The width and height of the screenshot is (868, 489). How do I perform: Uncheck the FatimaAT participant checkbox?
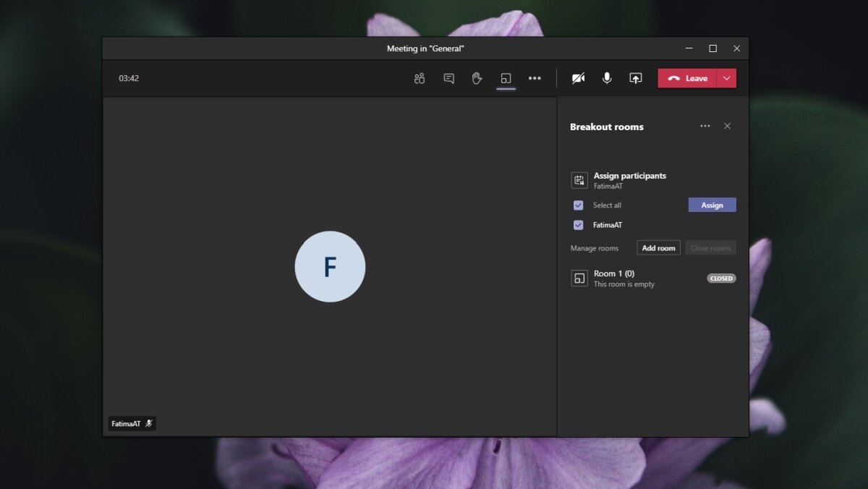tap(578, 225)
